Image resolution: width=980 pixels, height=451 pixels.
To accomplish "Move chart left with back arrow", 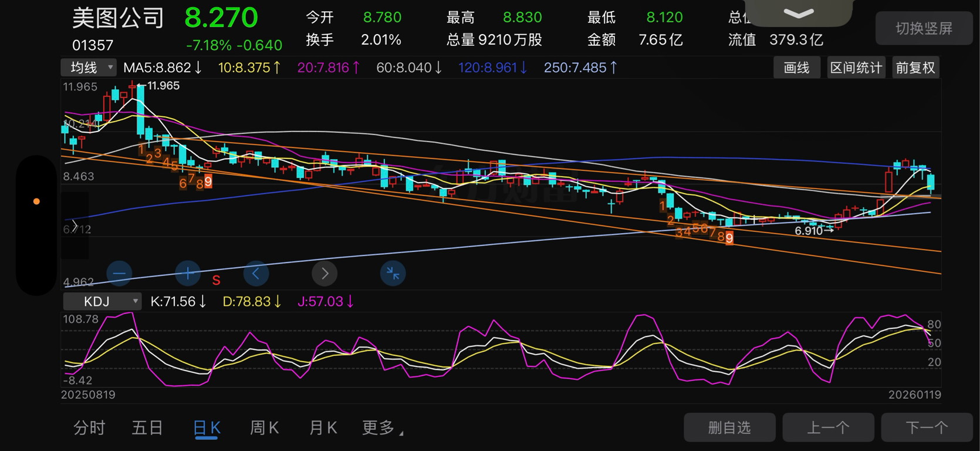I will [x=256, y=273].
